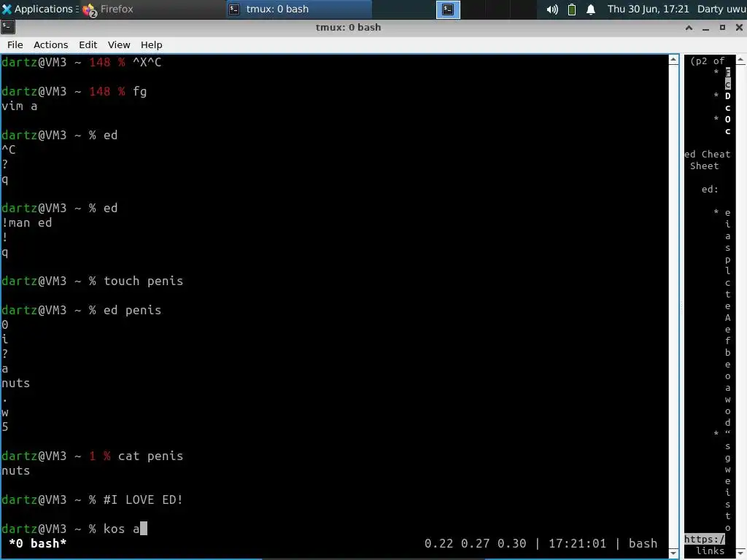Click the '*0 bash*' tmux status window
This screenshot has width=747, height=560.
[38, 543]
